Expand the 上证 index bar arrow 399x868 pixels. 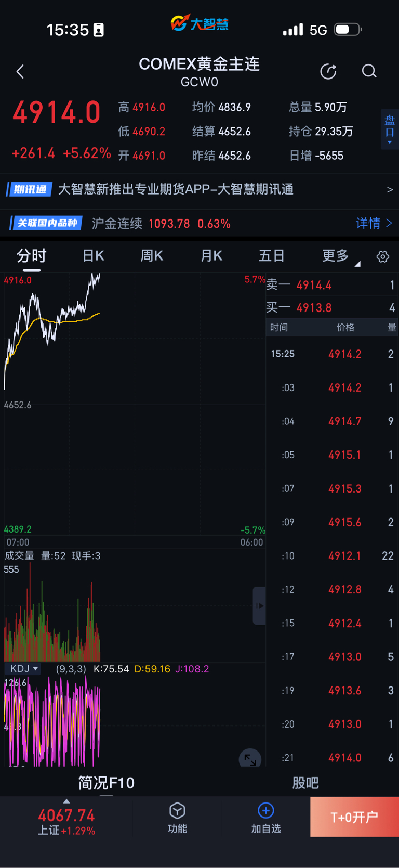coord(66,801)
